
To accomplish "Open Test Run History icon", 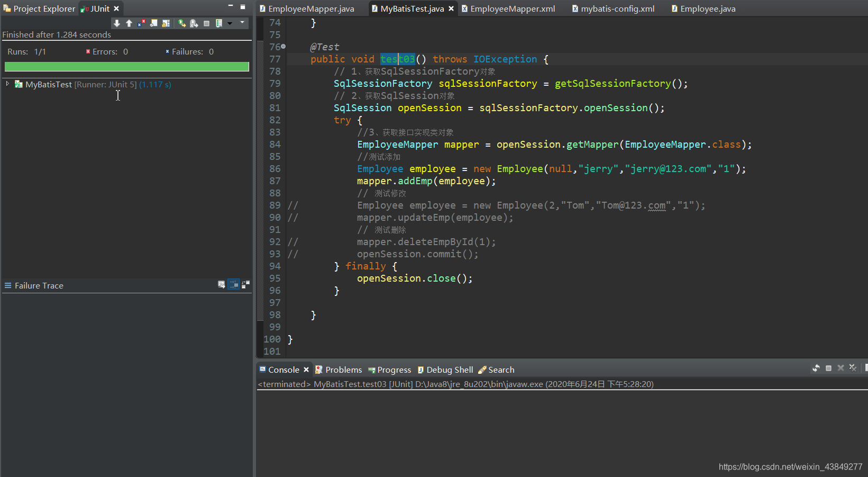I will pyautogui.click(x=219, y=23).
